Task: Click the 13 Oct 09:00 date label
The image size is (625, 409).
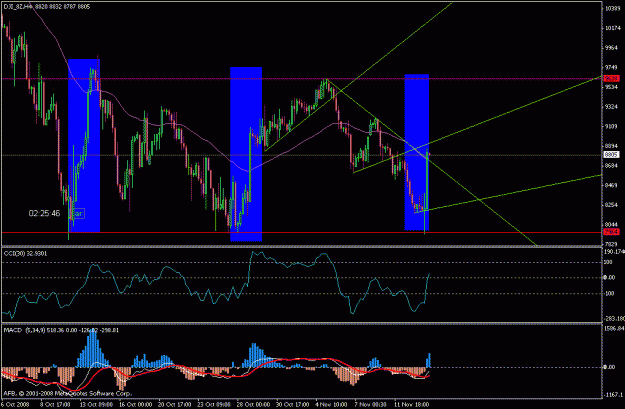Action: click(96, 404)
